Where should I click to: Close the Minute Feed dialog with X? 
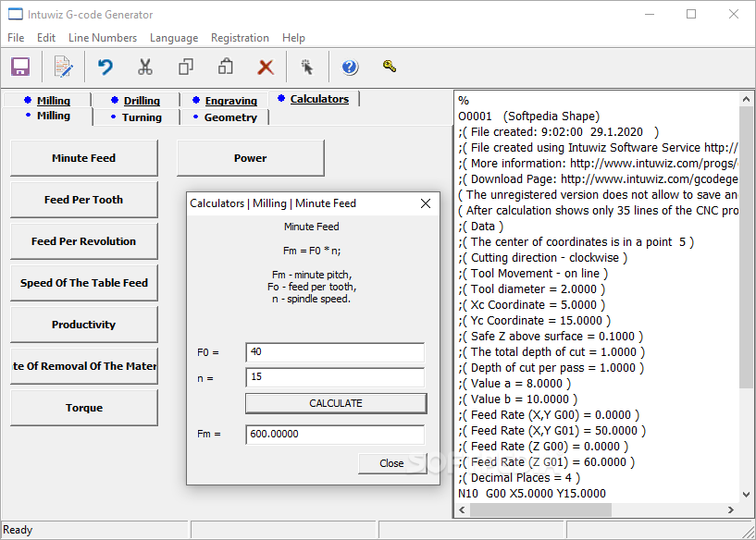click(x=426, y=203)
